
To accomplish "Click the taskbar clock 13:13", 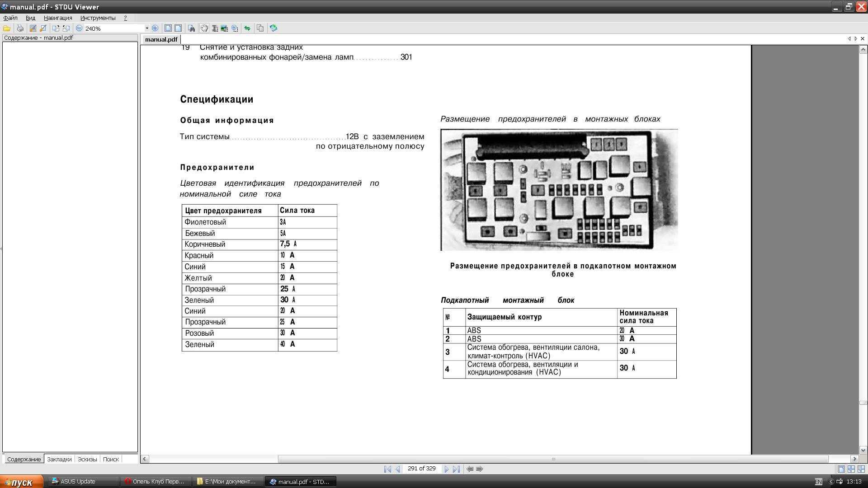I will tap(854, 482).
